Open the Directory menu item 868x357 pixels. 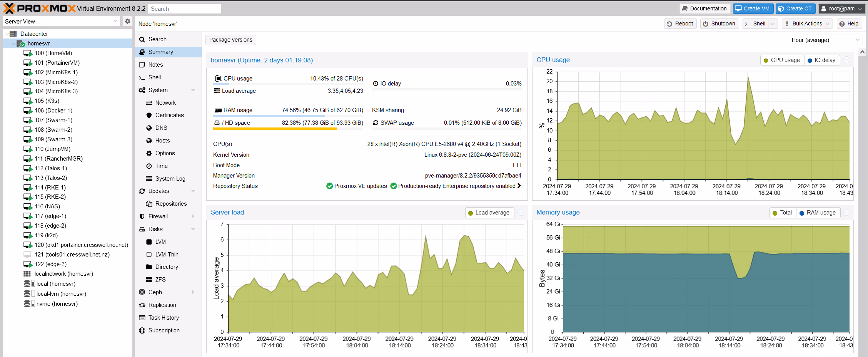tap(168, 267)
